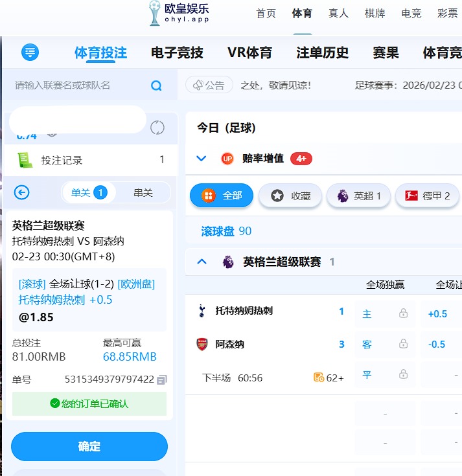Click the 公告 announcement megaphone icon
This screenshot has width=462, height=476.
[198, 85]
